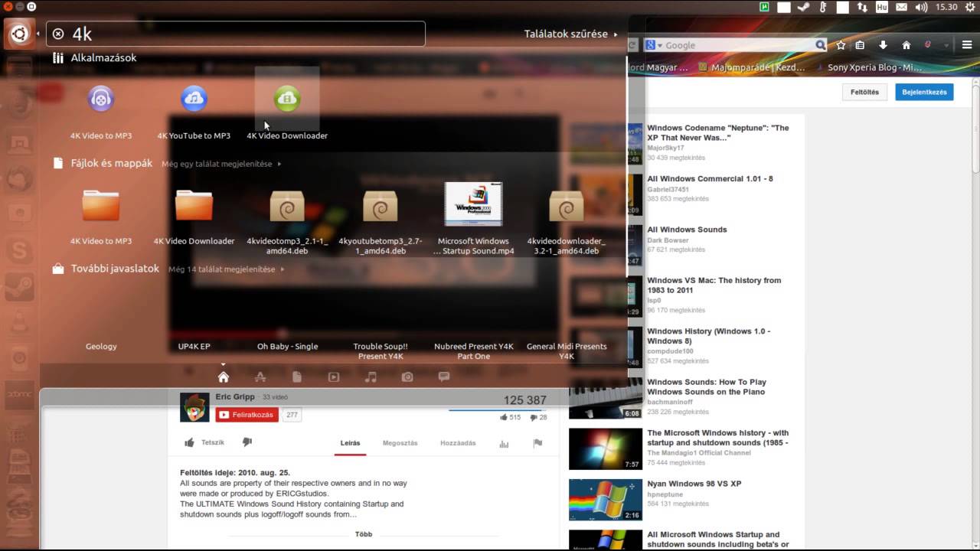The width and height of the screenshot is (980, 551).
Task: Clear the Dash search field
Action: click(58, 34)
